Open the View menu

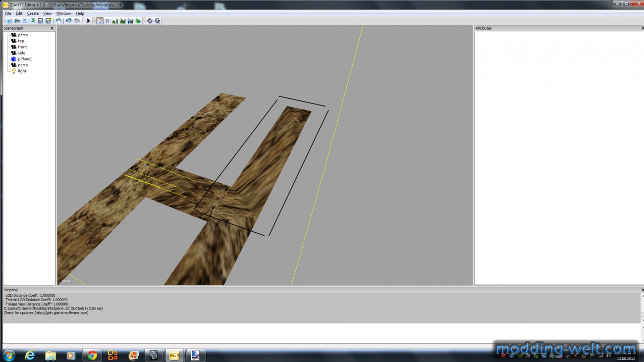[x=47, y=13]
